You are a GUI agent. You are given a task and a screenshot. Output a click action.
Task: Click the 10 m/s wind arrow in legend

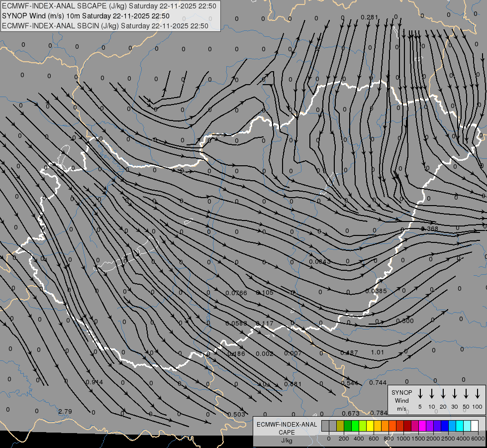tap(432, 393)
